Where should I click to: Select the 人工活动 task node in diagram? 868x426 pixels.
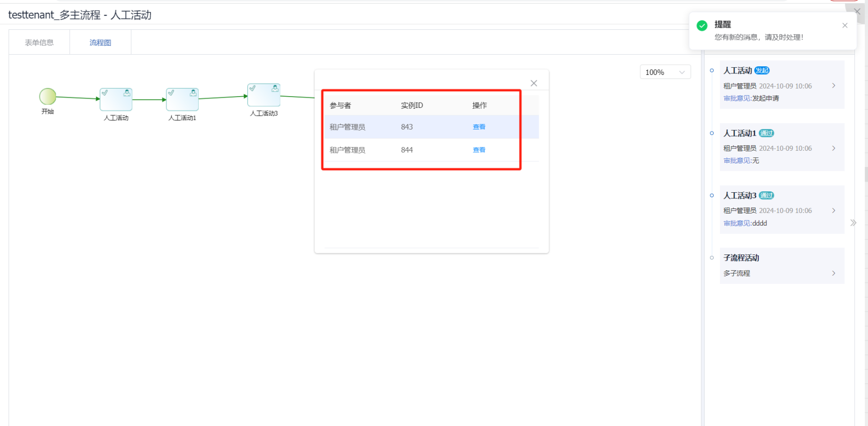(116, 99)
